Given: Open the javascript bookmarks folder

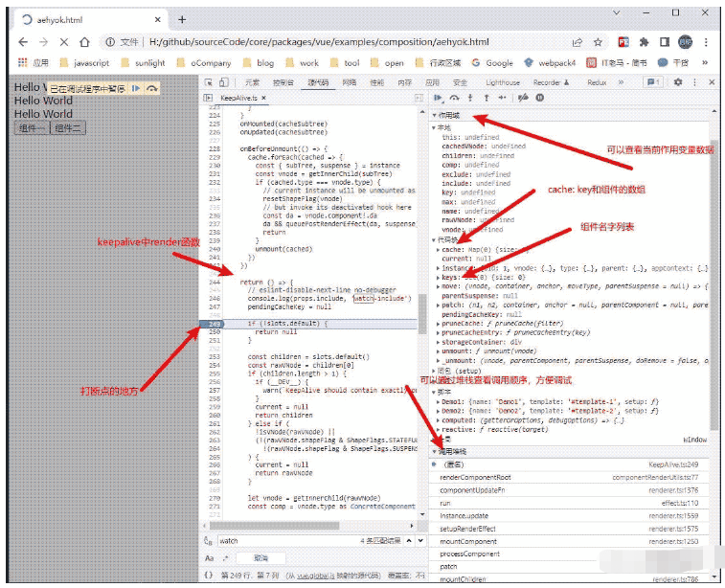Looking at the screenshot, I should pos(84,63).
